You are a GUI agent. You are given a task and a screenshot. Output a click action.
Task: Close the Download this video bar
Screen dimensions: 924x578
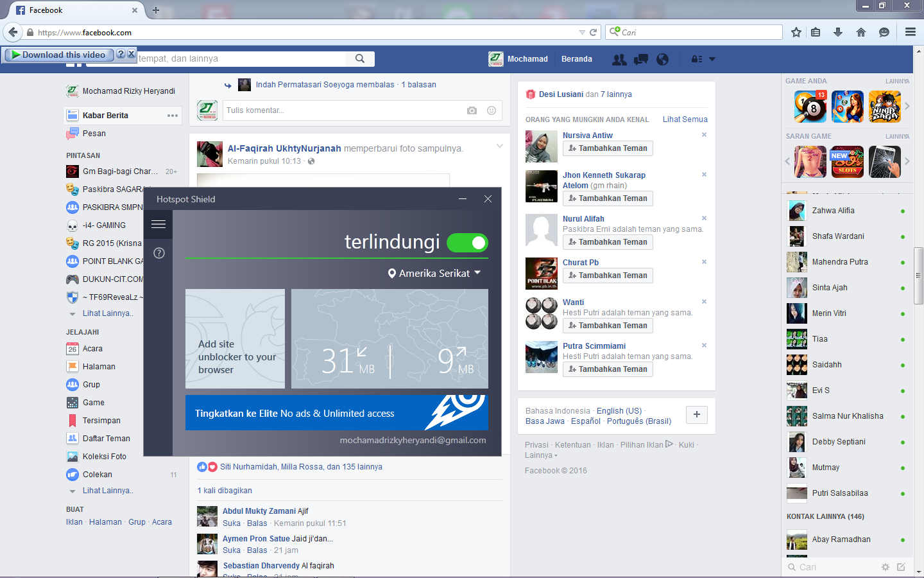point(131,55)
